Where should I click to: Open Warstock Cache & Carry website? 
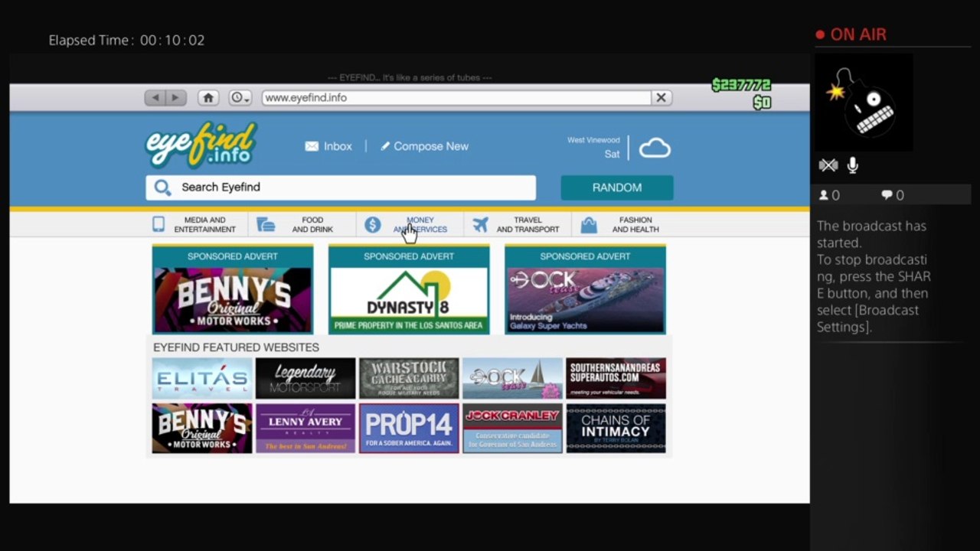tap(409, 378)
